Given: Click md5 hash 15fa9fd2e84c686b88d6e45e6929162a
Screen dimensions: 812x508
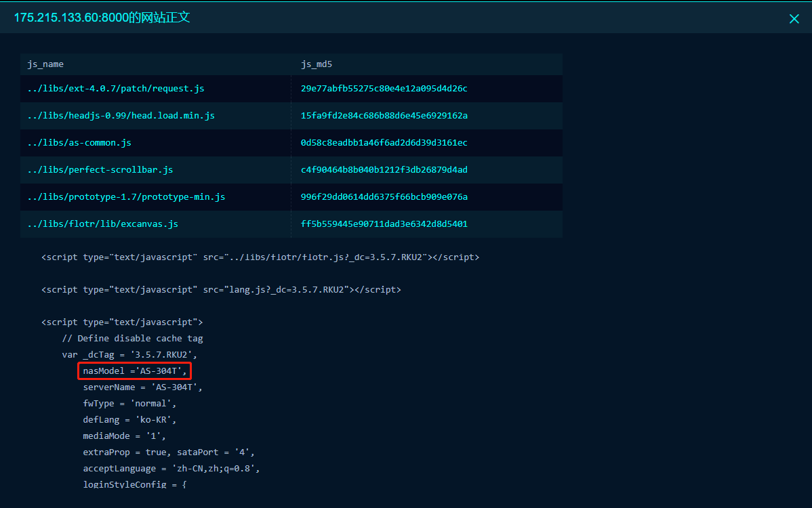Looking at the screenshot, I should pos(384,115).
